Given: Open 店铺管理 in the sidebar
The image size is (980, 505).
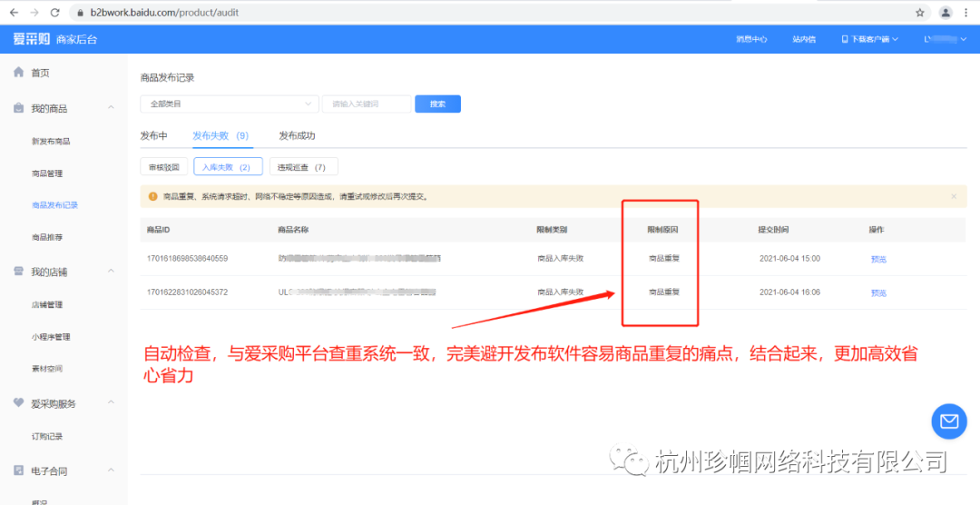Looking at the screenshot, I should (47, 305).
